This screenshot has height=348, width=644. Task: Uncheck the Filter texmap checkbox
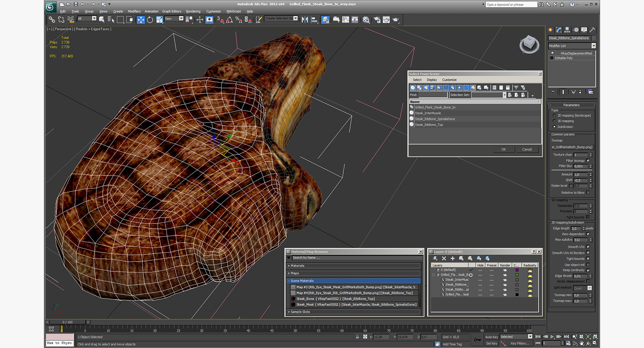point(588,161)
